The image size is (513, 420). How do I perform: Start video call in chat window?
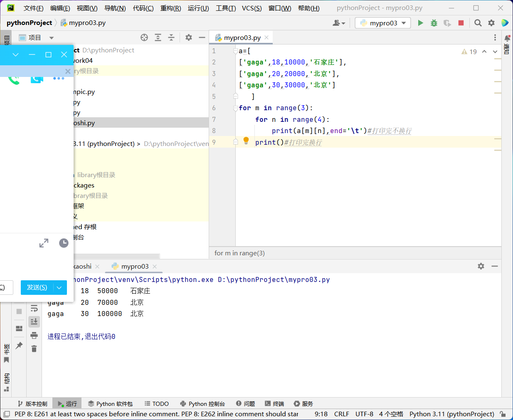(x=37, y=79)
